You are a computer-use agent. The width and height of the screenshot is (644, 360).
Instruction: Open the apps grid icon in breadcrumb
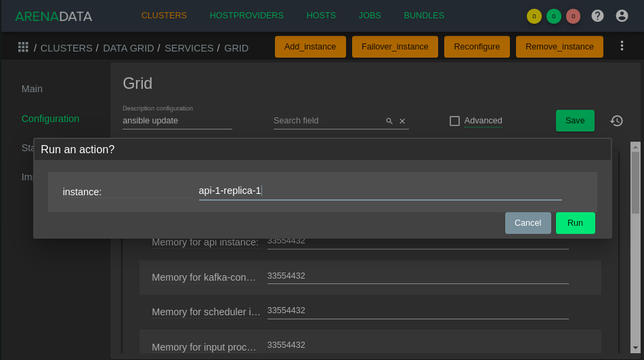pyautogui.click(x=23, y=47)
